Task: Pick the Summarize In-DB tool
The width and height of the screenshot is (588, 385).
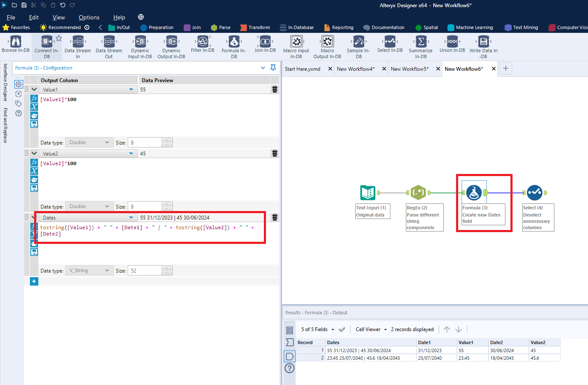Action: [x=420, y=45]
